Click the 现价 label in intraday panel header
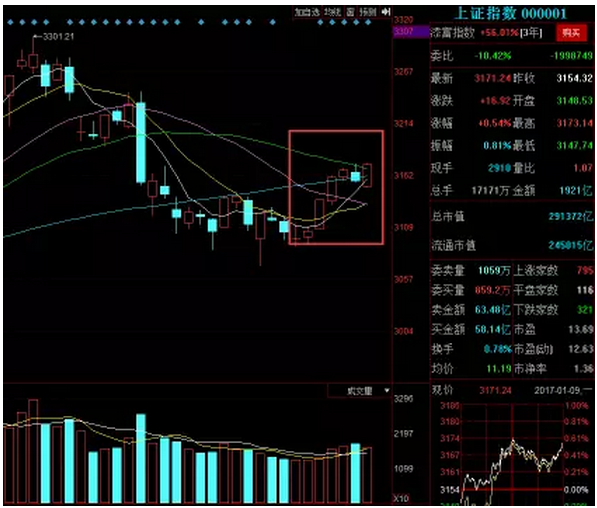Viewport: 597px width, 508px height. pyautogui.click(x=442, y=390)
